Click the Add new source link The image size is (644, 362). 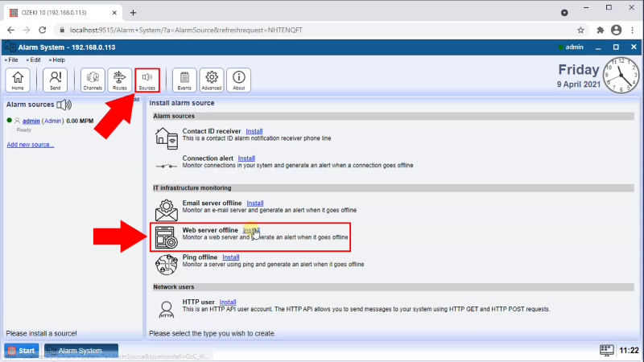pos(31,145)
